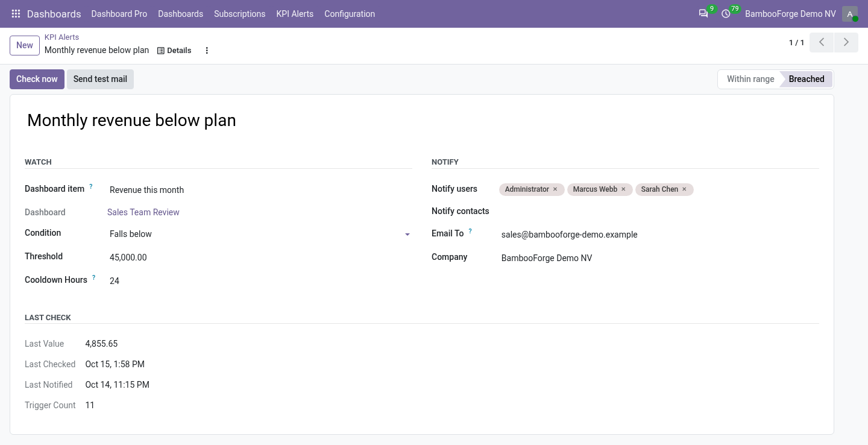Edit the alert title field
This screenshot has width=868, height=445.
(421, 121)
